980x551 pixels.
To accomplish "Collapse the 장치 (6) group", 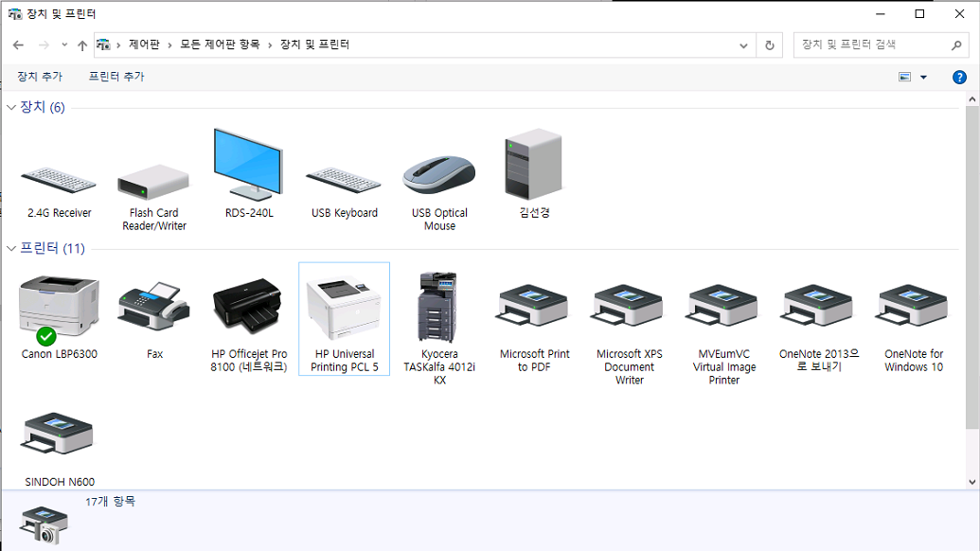I will click(x=11, y=107).
